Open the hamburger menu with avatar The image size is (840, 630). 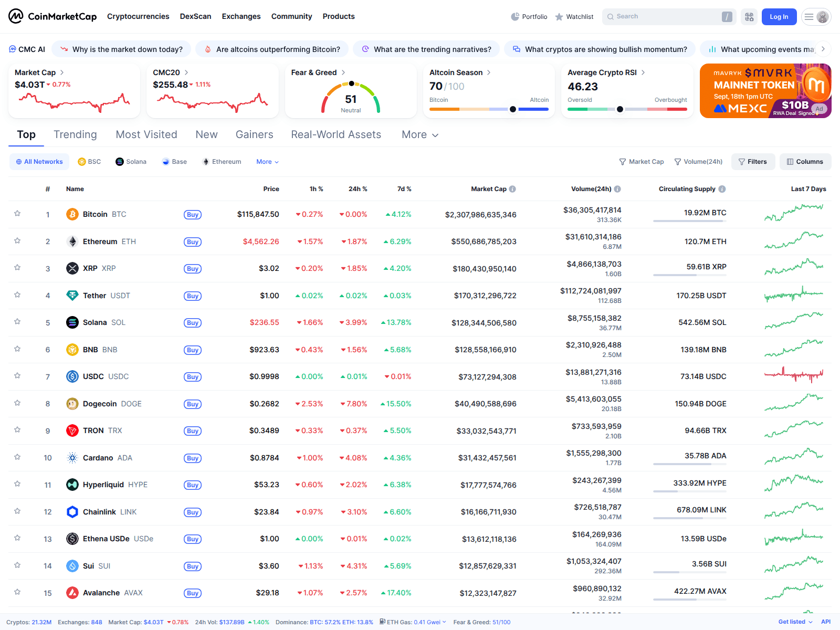click(816, 17)
